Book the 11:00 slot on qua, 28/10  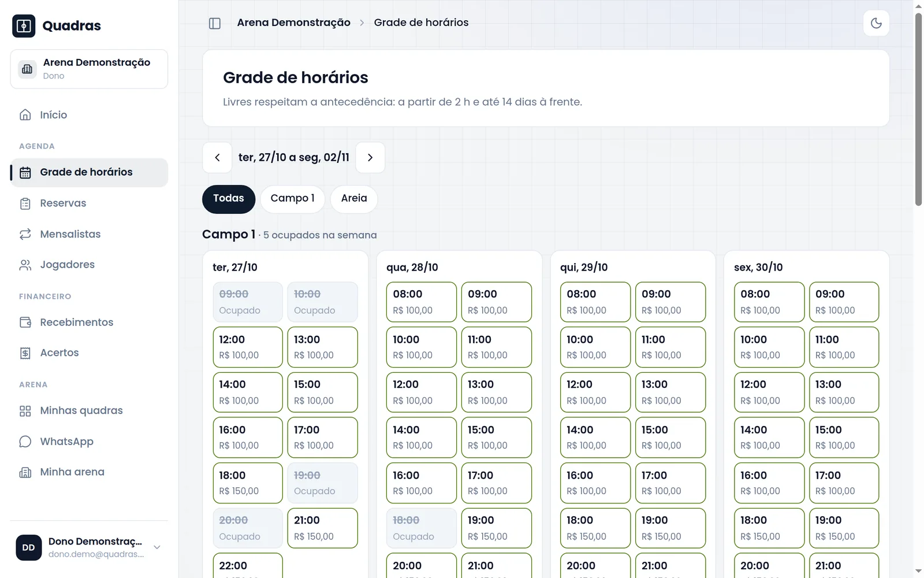tap(497, 347)
